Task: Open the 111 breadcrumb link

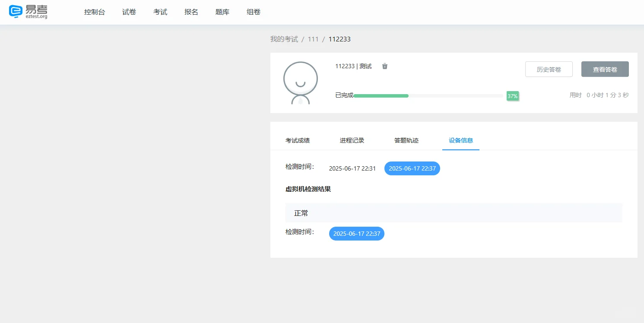Action: [313, 39]
